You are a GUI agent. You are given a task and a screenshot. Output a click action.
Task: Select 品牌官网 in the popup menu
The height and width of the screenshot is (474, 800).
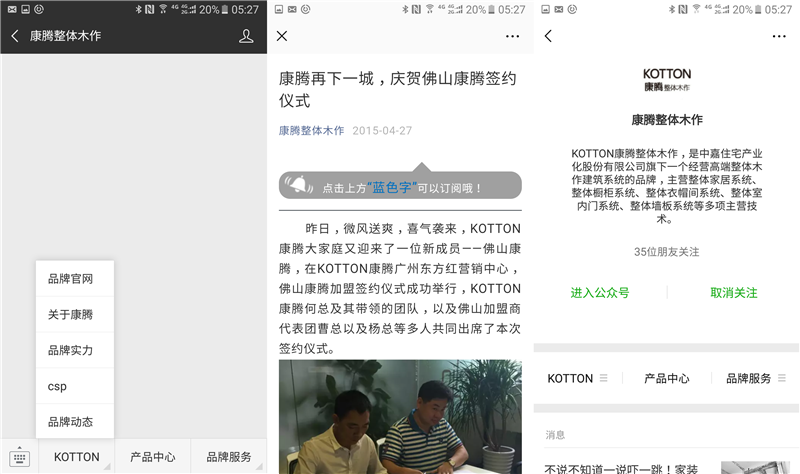tap(75, 279)
